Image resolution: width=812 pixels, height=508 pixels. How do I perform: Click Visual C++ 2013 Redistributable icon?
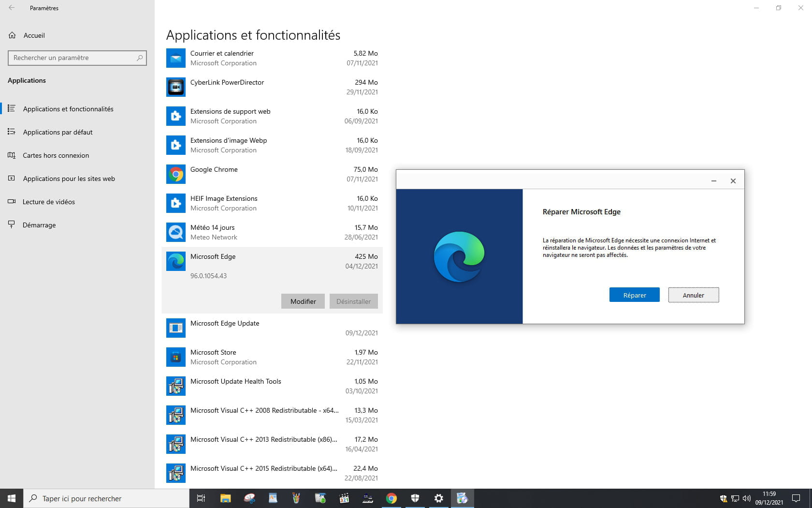[176, 444]
